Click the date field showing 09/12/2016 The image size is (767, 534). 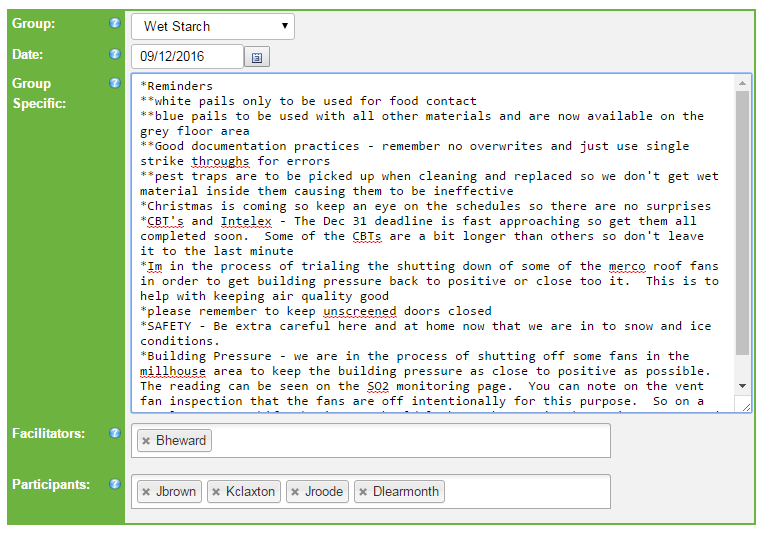coord(187,57)
